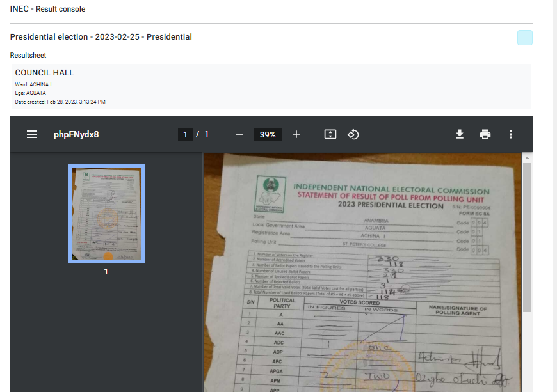Viewport: 557px width, 392px height.
Task: Click the COUNCIL HALL polling unit heading
Action: pyautogui.click(x=44, y=73)
